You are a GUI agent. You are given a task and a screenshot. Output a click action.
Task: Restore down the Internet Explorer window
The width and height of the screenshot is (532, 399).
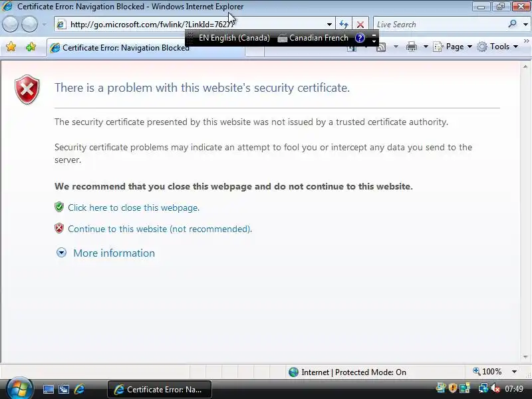click(x=501, y=7)
